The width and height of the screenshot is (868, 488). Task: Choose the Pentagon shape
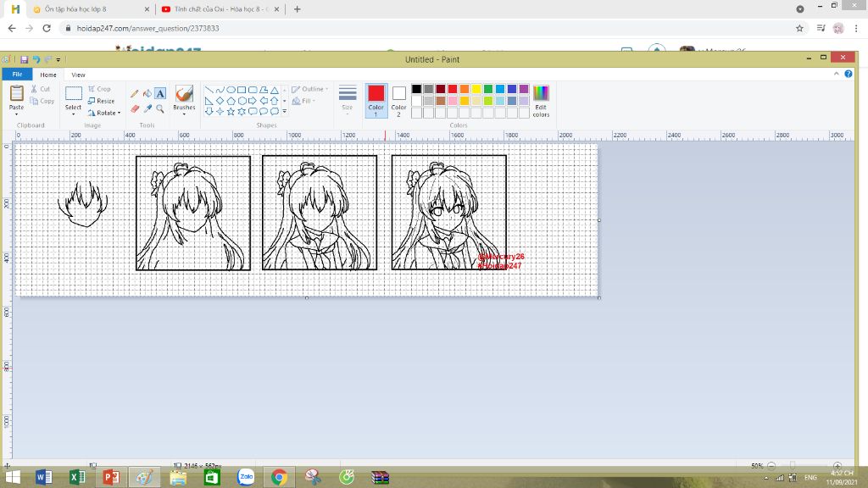231,101
